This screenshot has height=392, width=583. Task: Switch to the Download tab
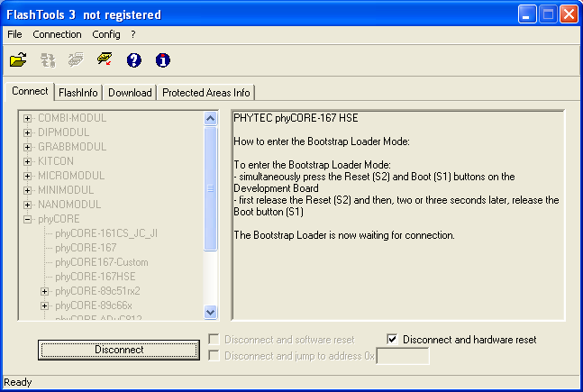130,93
